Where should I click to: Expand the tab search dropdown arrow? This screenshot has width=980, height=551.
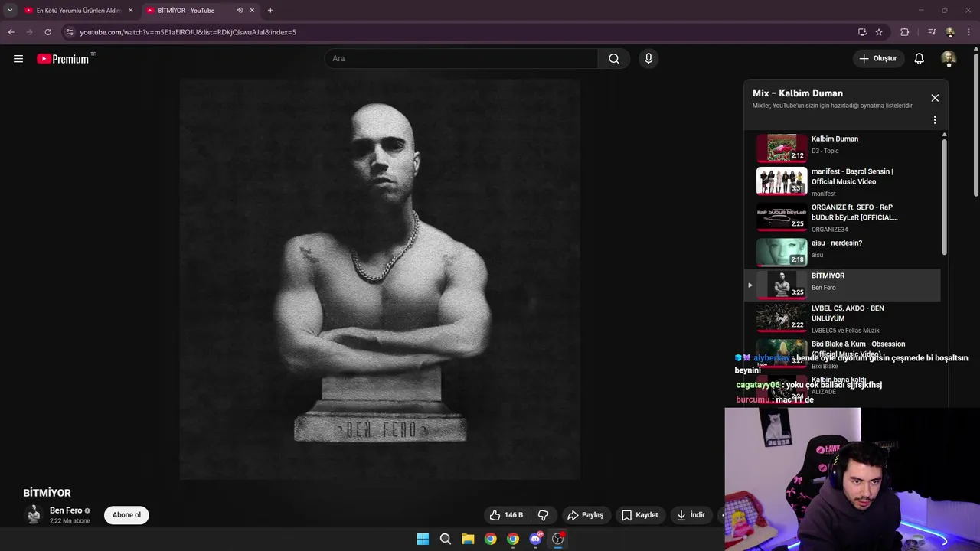[x=10, y=11]
